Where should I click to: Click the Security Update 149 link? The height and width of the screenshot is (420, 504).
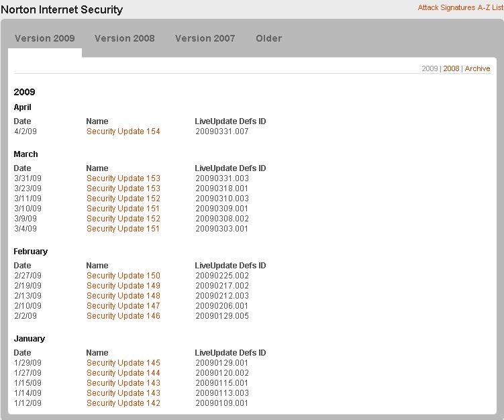click(123, 286)
